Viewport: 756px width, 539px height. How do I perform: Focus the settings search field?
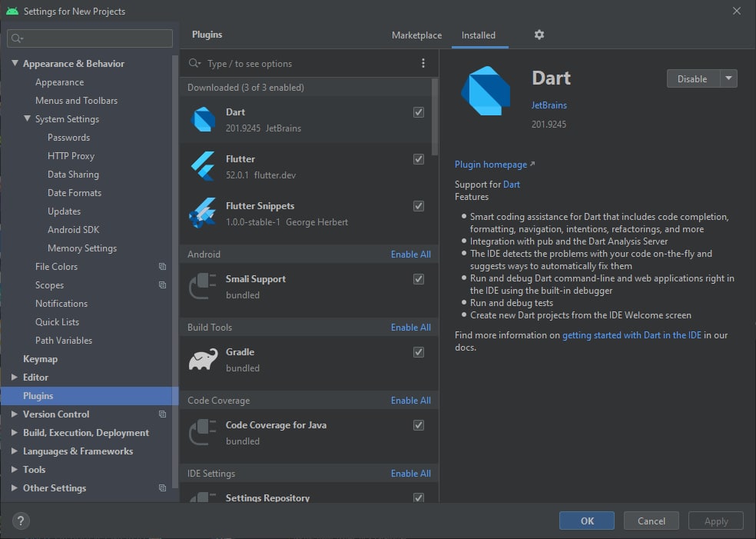click(90, 38)
